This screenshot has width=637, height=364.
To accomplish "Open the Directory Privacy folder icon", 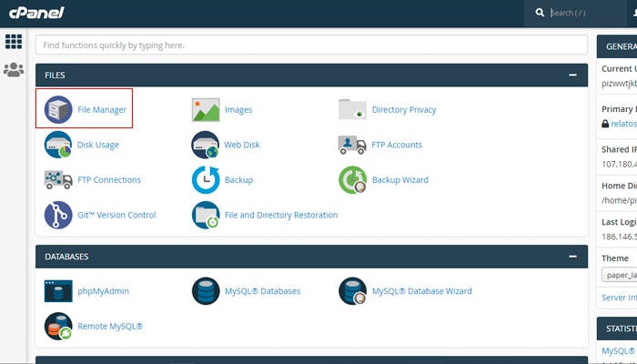I will (352, 109).
